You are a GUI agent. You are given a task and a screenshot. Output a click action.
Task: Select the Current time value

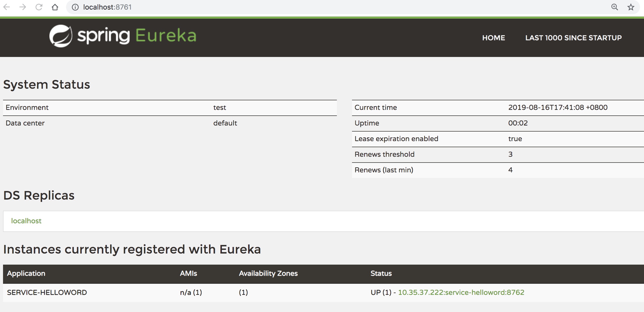tap(558, 108)
